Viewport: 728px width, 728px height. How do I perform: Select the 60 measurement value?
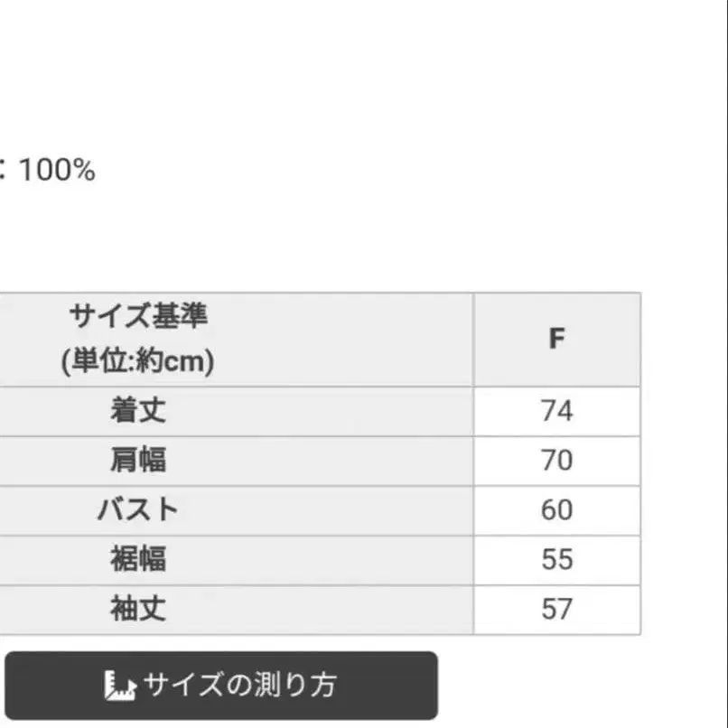pyautogui.click(x=557, y=509)
